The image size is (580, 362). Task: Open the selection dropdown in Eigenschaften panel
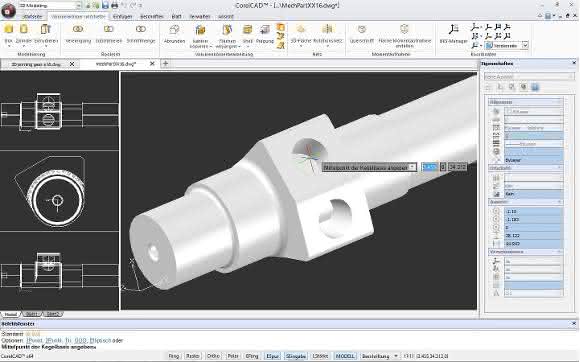pos(529,77)
